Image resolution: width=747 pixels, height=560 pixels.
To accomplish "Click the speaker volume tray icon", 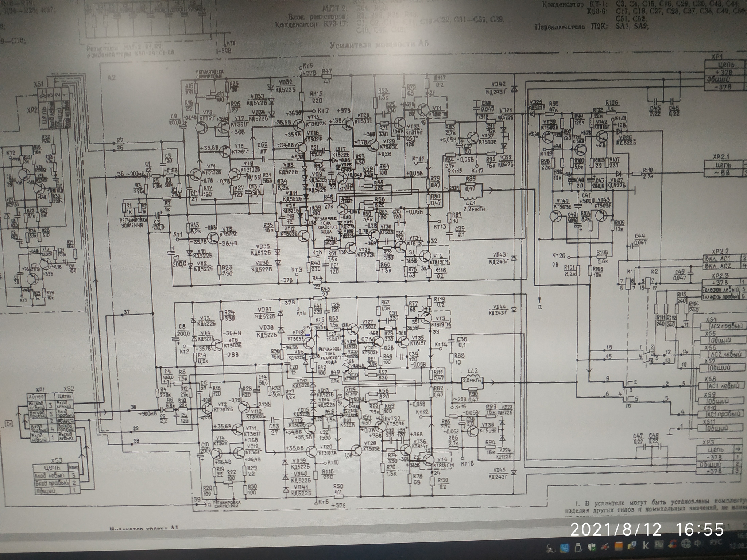I will 697,543.
